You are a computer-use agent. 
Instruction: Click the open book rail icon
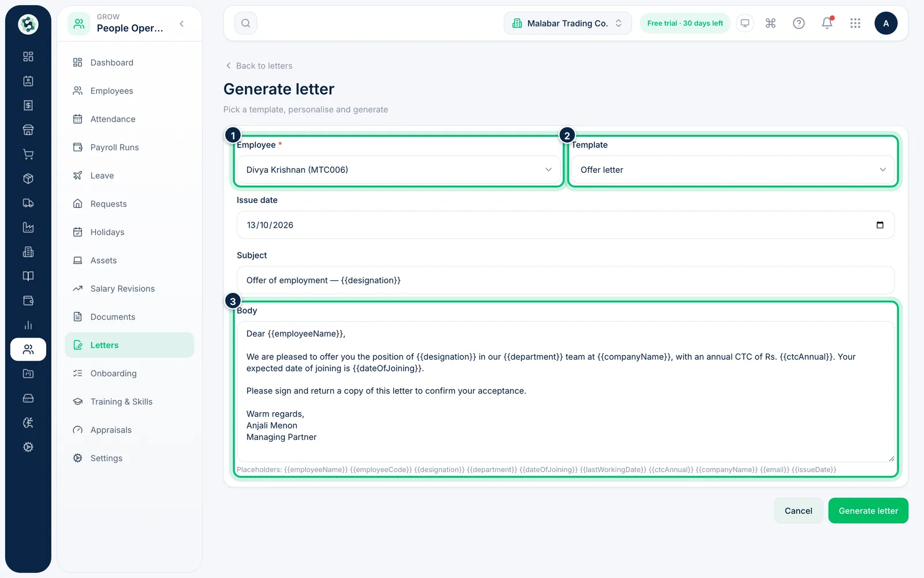28,276
